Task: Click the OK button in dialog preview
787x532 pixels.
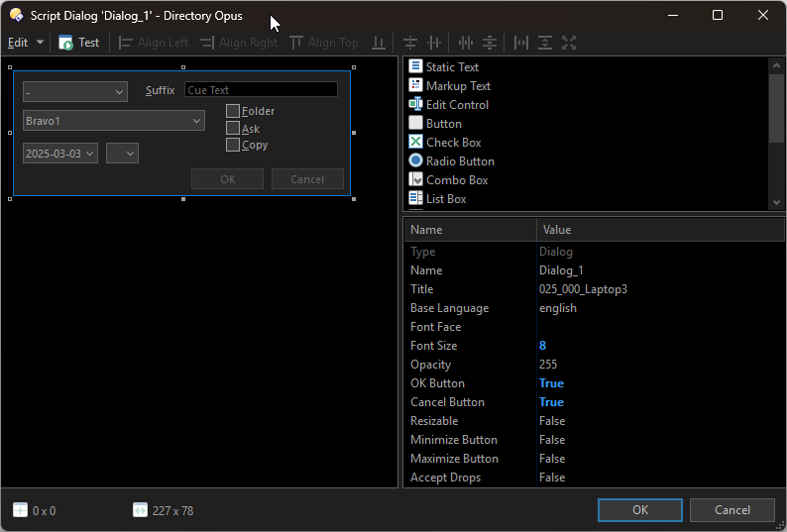Action: coord(227,179)
